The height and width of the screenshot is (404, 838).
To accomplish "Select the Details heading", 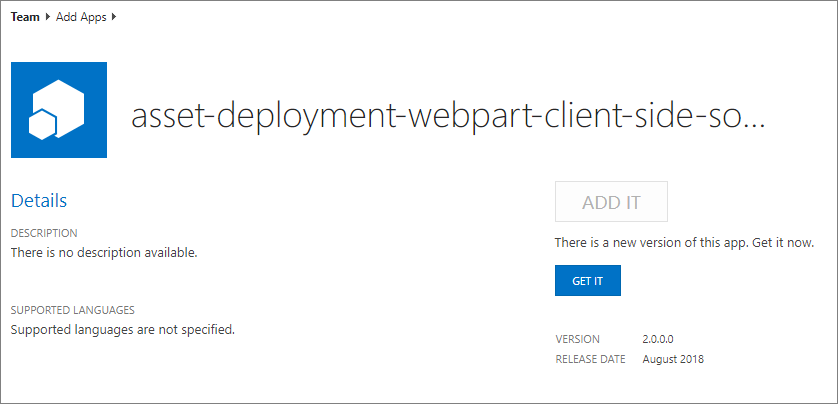I will pyautogui.click(x=39, y=201).
